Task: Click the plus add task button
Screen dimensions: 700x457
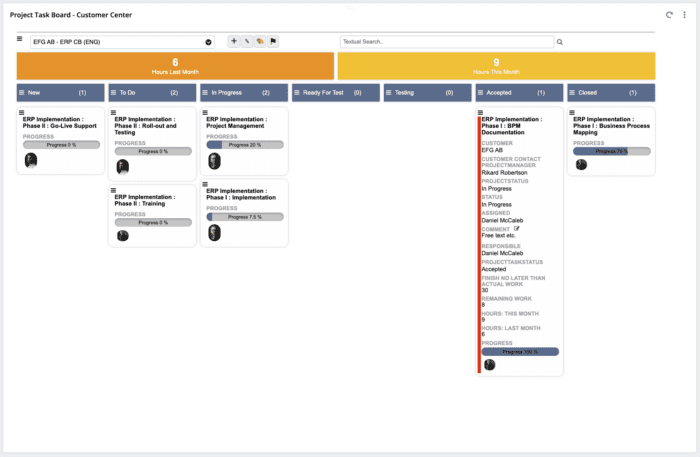Action: pos(233,41)
